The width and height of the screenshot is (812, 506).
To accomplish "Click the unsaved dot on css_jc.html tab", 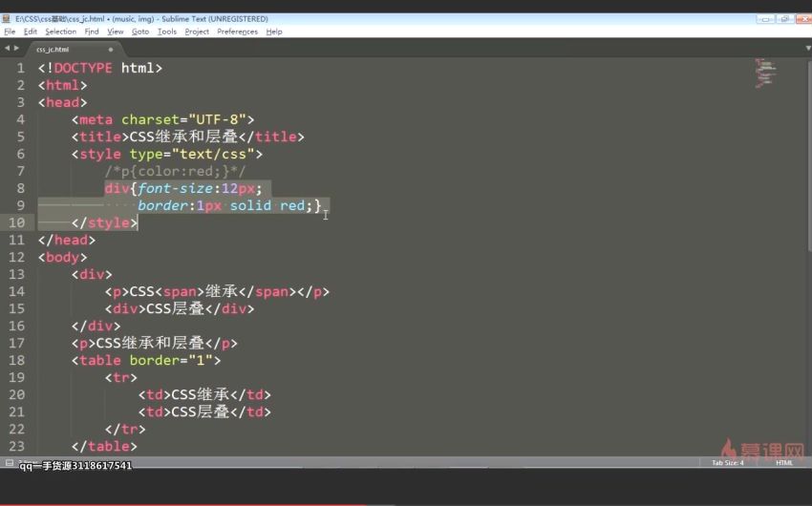I will [x=110, y=50].
